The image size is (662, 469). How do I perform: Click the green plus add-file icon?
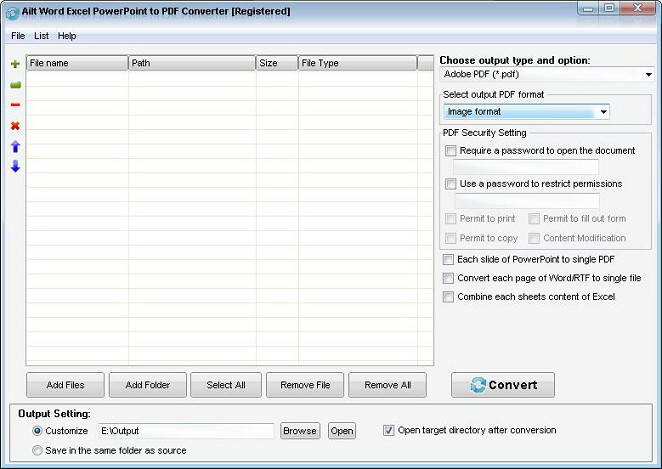(15, 64)
